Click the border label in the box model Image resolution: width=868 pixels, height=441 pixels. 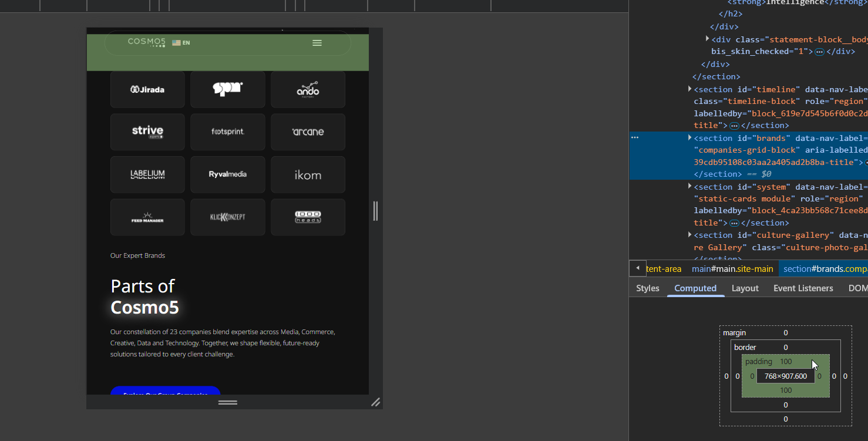(745, 348)
